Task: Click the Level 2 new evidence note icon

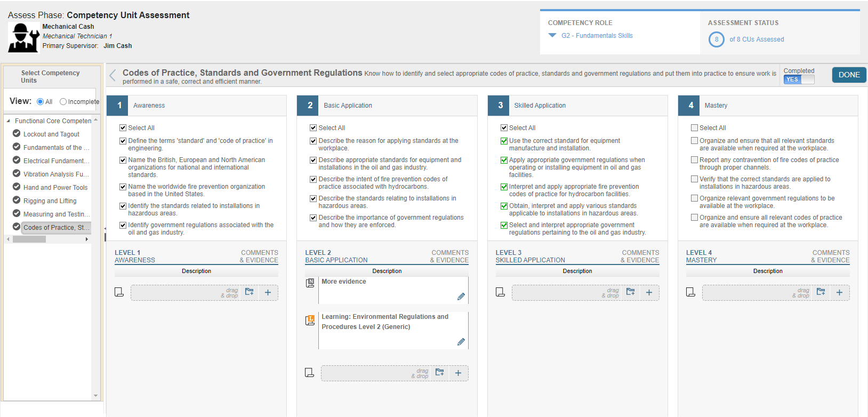Action: (x=310, y=372)
